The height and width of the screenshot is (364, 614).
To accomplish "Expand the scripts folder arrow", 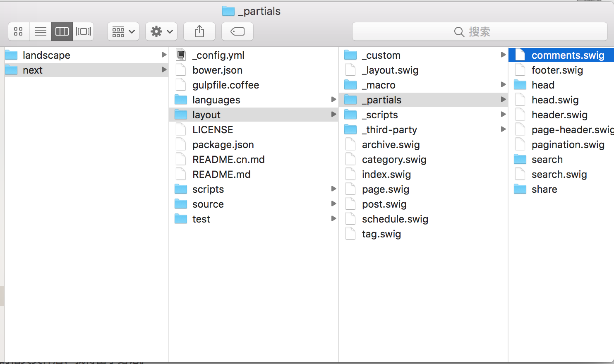I will click(333, 189).
